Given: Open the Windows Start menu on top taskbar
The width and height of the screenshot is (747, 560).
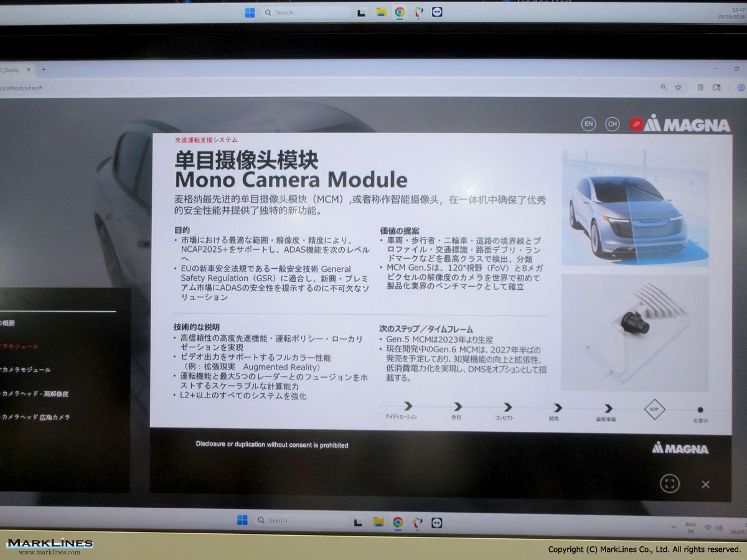Looking at the screenshot, I should tap(250, 12).
